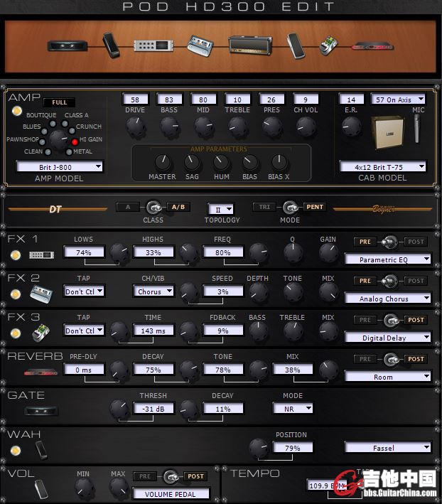The height and width of the screenshot is (504, 442).
Task: Open the Room reverb model dropdown
Action: tap(387, 377)
